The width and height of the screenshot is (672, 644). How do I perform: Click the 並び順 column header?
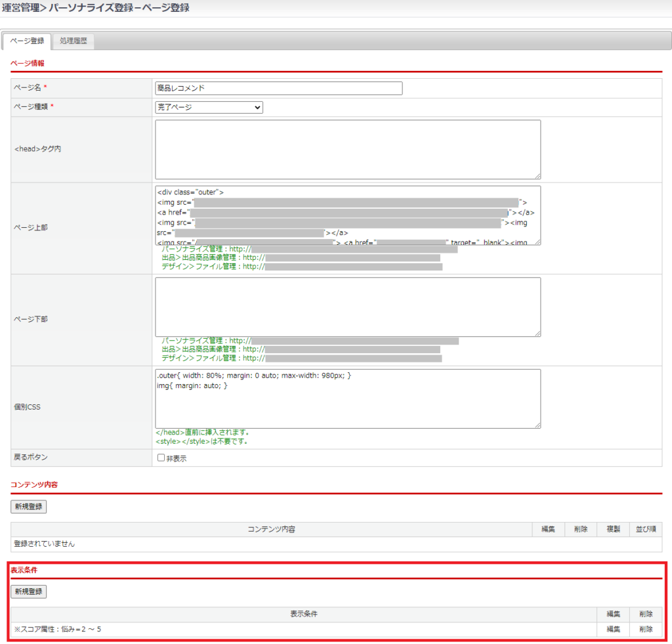click(x=646, y=529)
